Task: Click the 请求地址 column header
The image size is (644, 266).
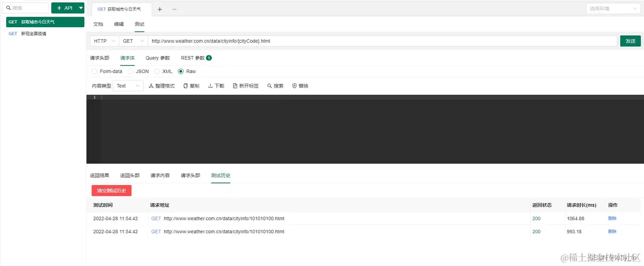Action: tap(160, 205)
